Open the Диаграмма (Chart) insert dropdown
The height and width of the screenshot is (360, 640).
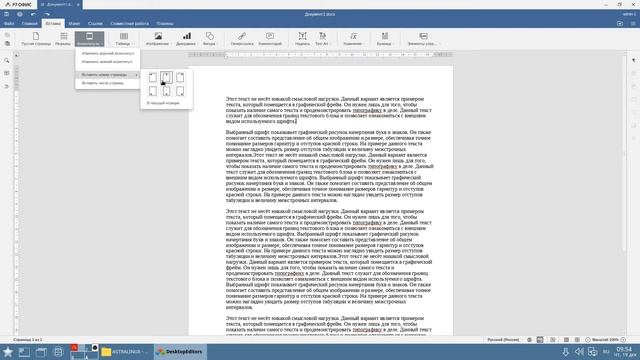click(x=187, y=39)
